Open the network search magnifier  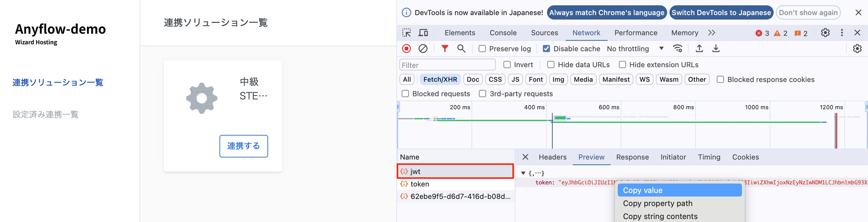(461, 49)
